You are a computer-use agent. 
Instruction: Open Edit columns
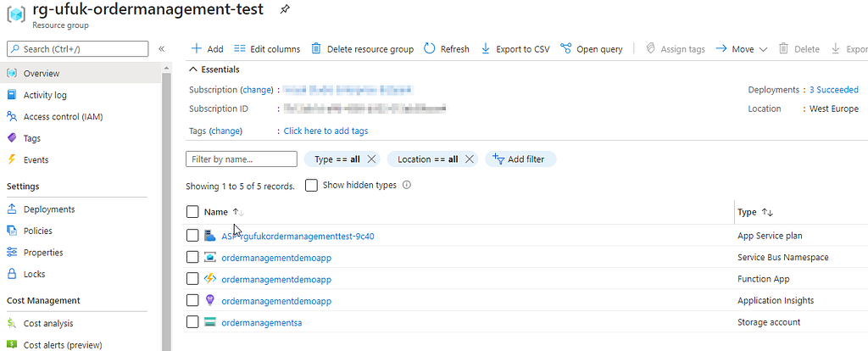[x=267, y=48]
